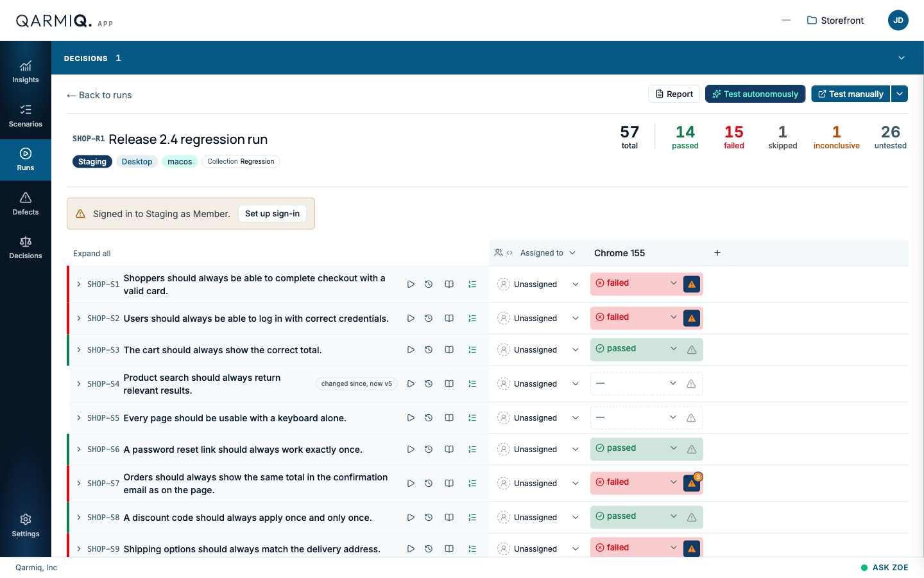Open the Unassigned assignee dropdown for SHOP-S2
Screen dimensions: 924x578
click(x=538, y=319)
